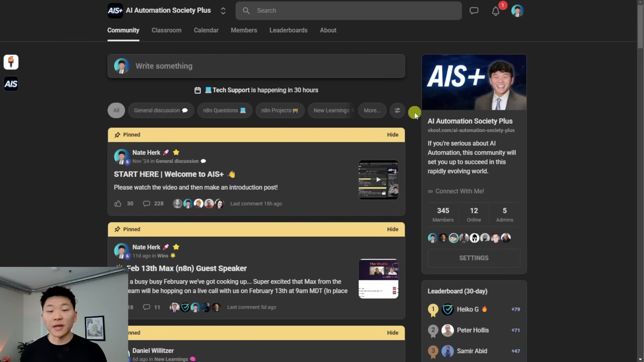The image size is (644, 362).
Task: Hide the pinned Daniel Willitzer post
Action: (x=392, y=333)
